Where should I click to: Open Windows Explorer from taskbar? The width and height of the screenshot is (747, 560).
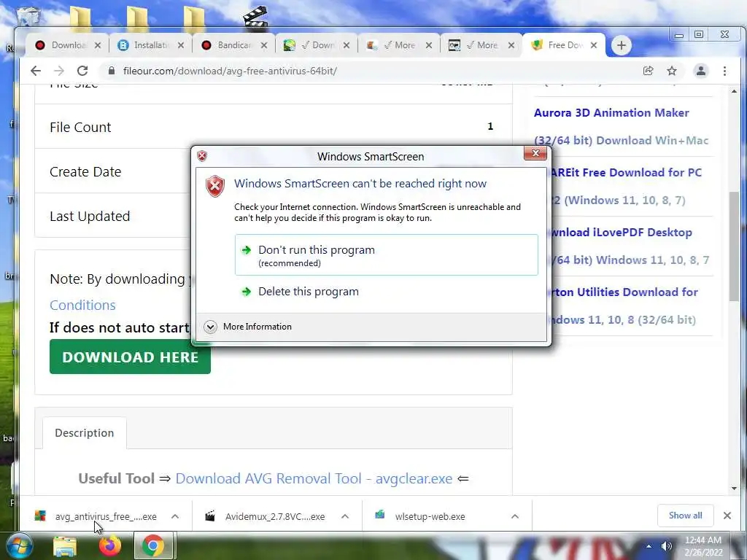point(65,547)
